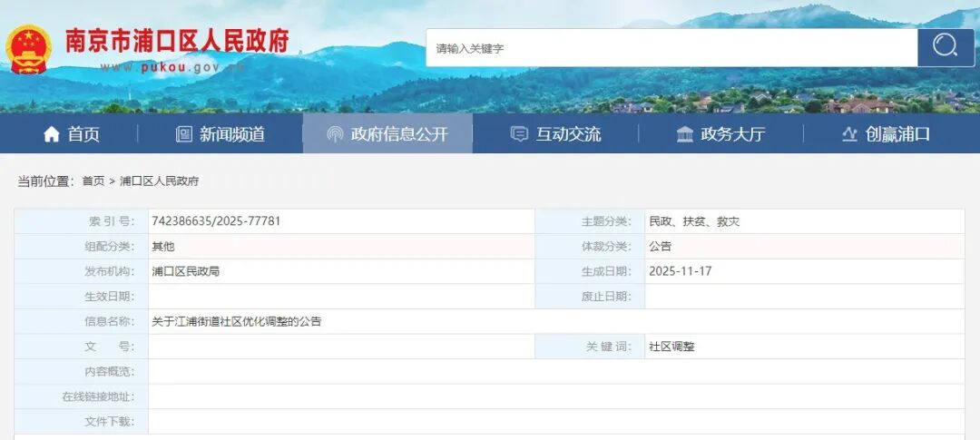Click the 首页 breadcrumb link
This screenshot has height=440, width=980.
pyautogui.click(x=93, y=181)
